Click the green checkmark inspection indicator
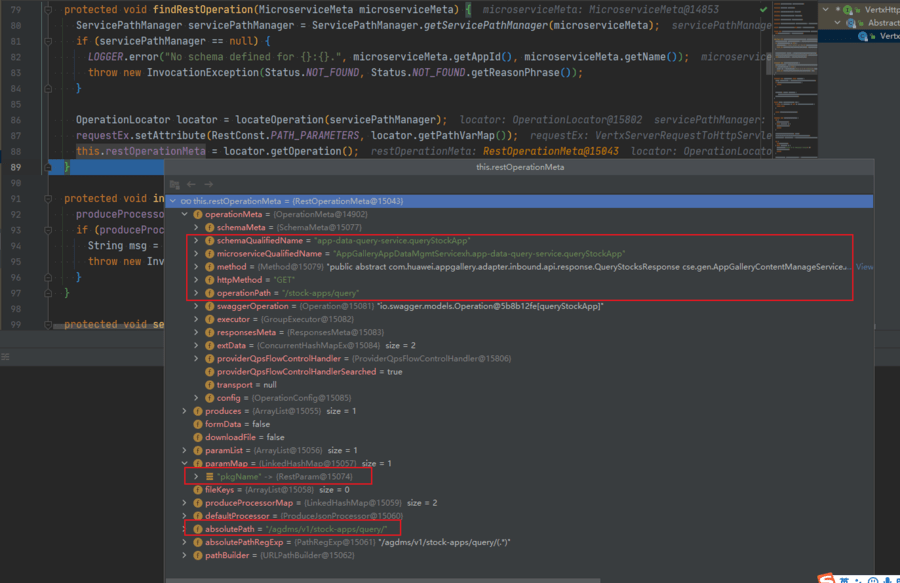900x583 pixels. pyautogui.click(x=763, y=10)
